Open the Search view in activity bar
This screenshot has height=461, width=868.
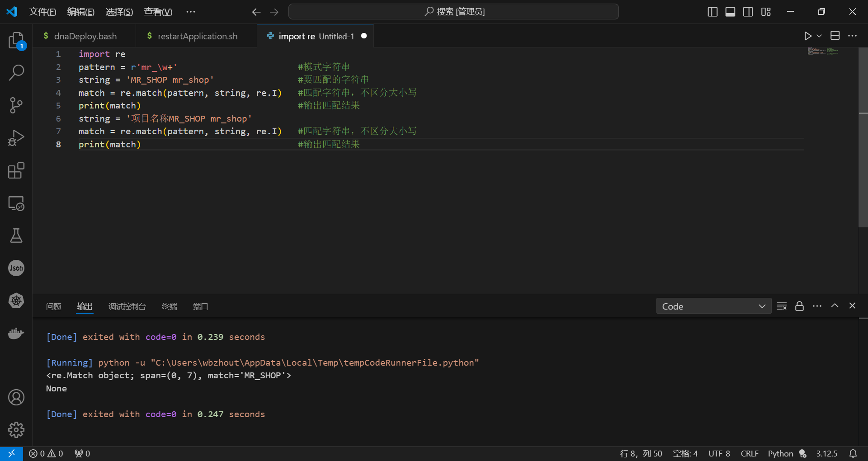pyautogui.click(x=16, y=73)
